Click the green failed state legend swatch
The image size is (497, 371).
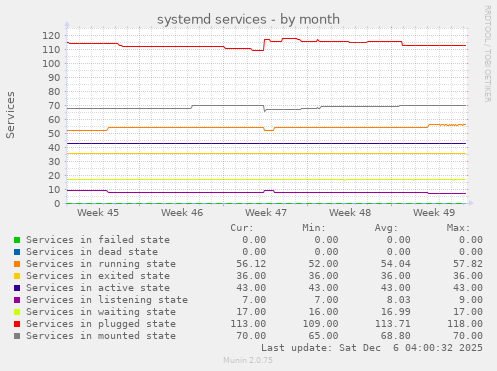point(17,240)
